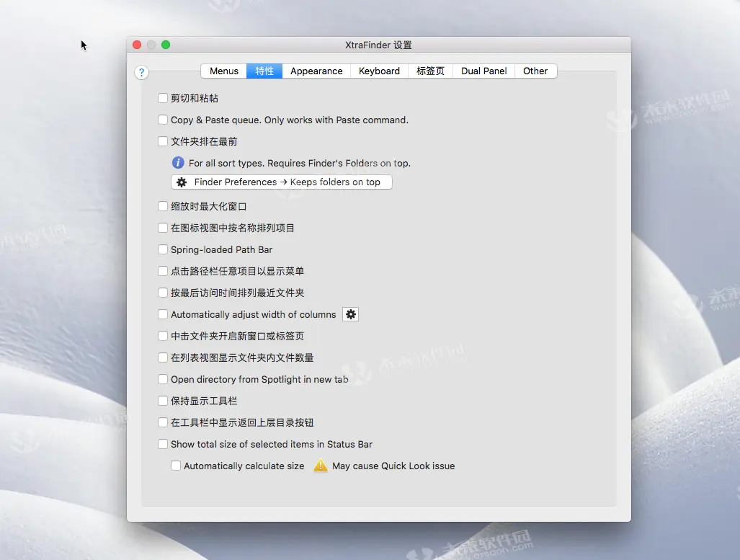Toggle 按最后访问时间排列最近文件夹 checkbox
The image size is (740, 560).
click(163, 293)
